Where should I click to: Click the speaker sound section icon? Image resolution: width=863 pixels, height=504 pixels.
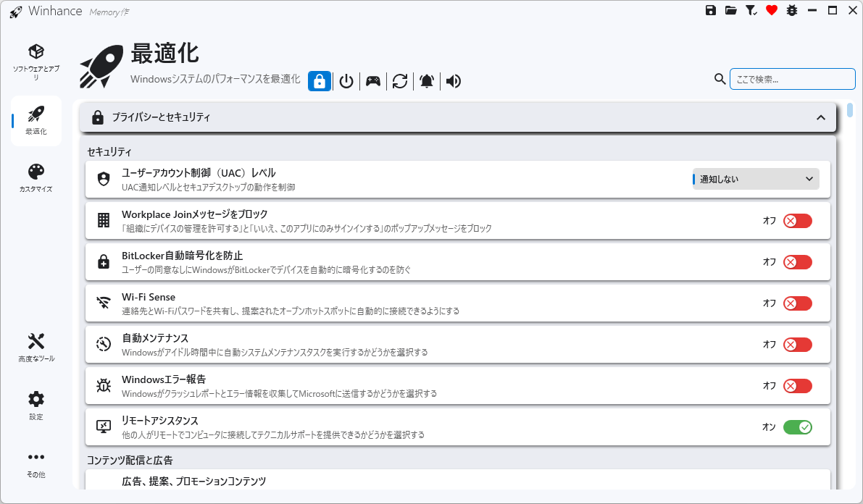click(x=454, y=81)
